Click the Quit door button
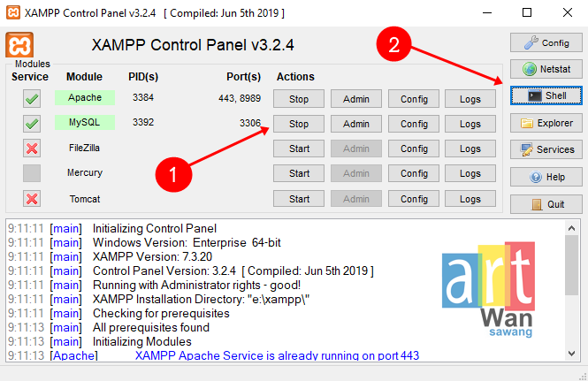Image resolution: width=588 pixels, height=381 pixels. point(546,204)
